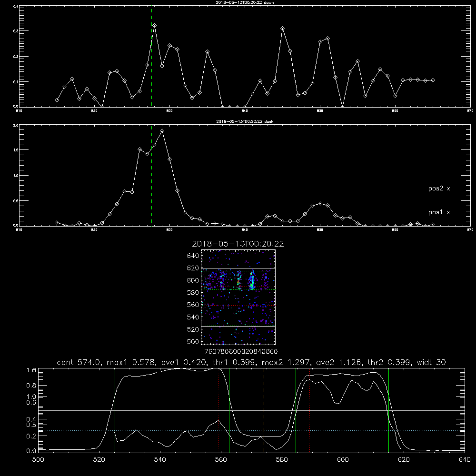Click the blue dotted horizontal threshold line in the bottom plot

(x=251, y=430)
